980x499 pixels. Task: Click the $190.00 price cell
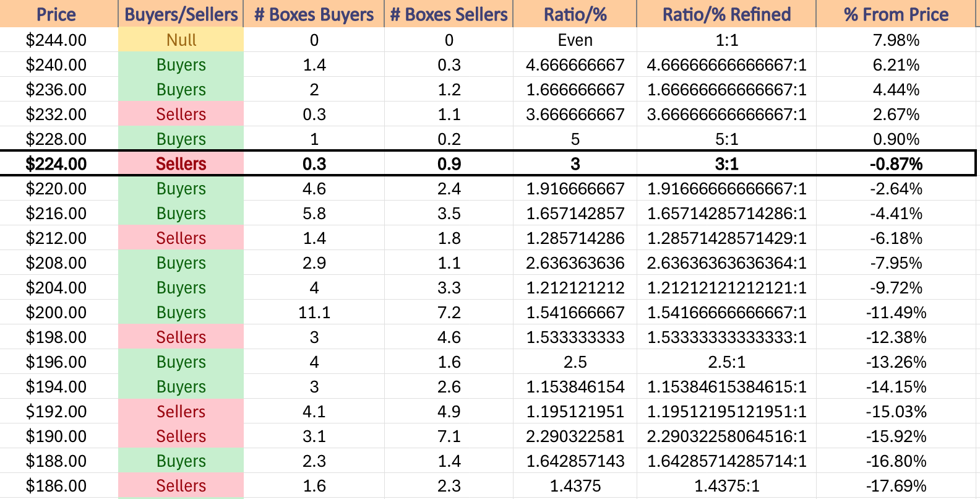click(59, 436)
